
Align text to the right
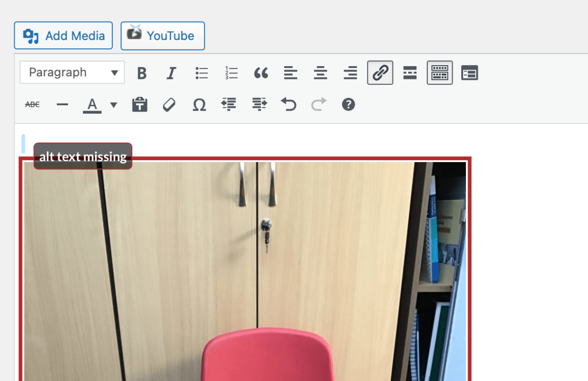tap(350, 73)
